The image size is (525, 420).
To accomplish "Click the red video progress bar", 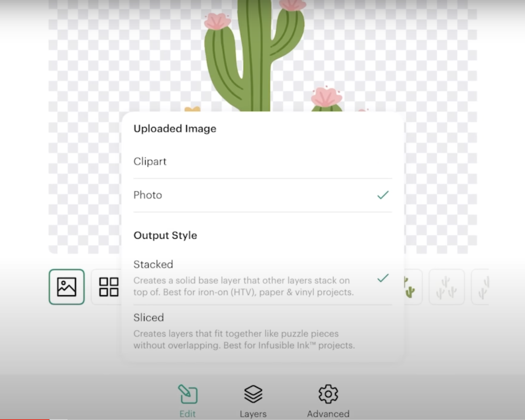I will 24,419.
